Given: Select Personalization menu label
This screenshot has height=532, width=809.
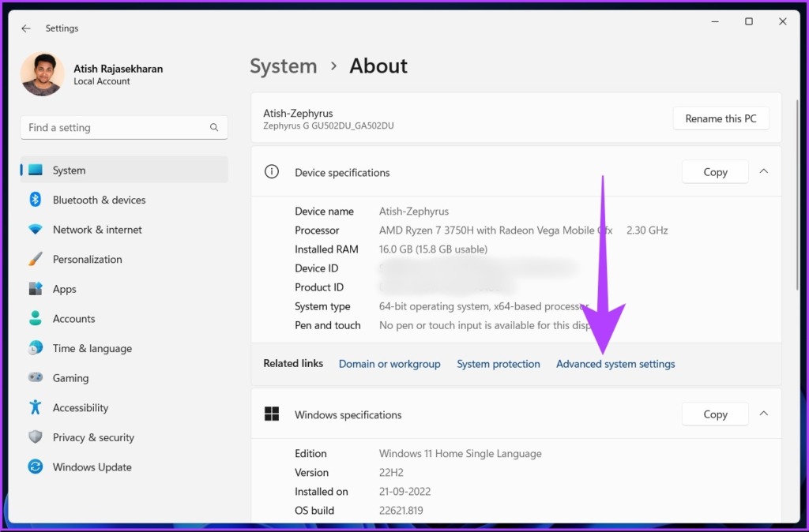Looking at the screenshot, I should (x=87, y=260).
